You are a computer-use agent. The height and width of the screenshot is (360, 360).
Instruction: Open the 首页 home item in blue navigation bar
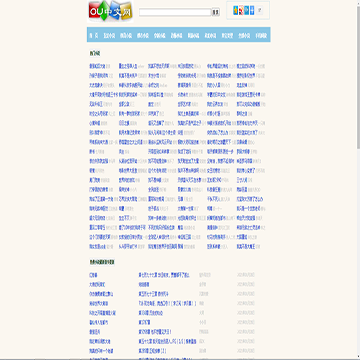(94, 35)
